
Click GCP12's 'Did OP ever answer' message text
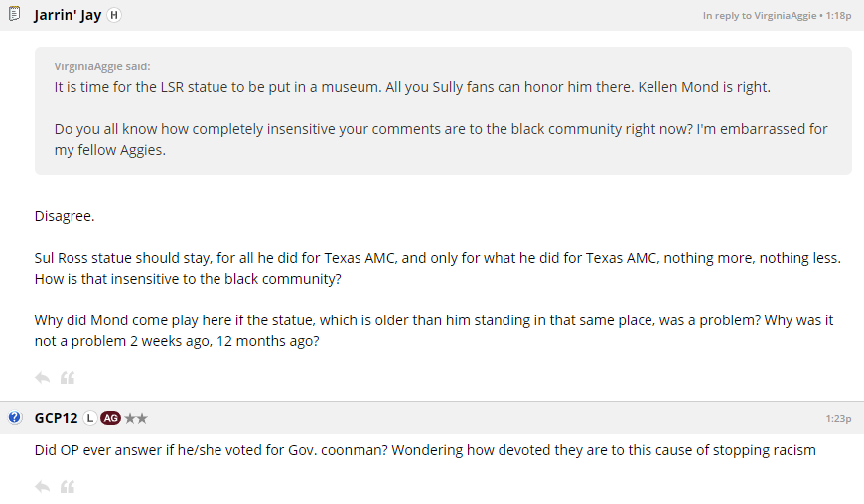pos(425,450)
